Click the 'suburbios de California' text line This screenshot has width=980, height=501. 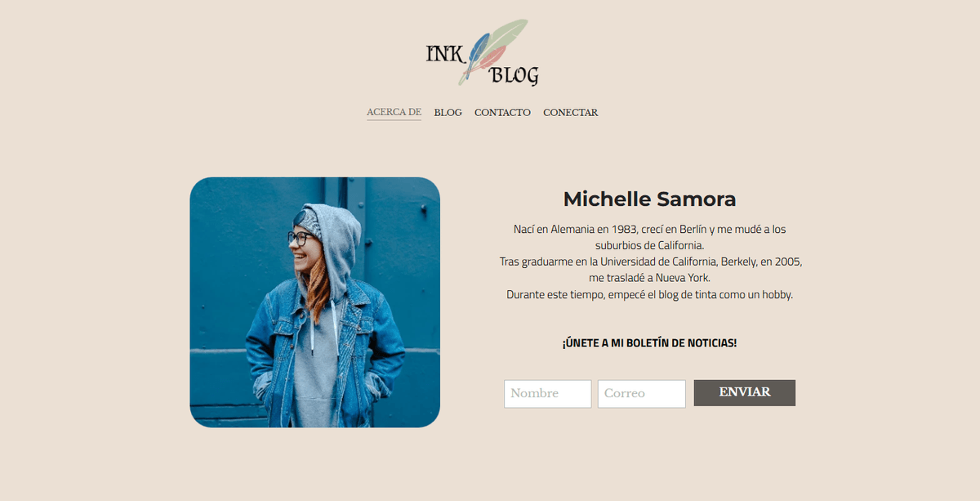(649, 245)
